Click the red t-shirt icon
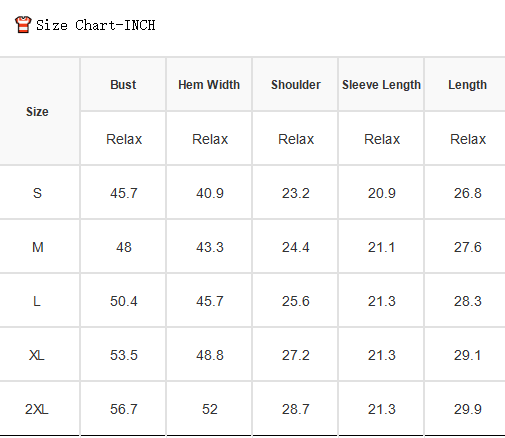The height and width of the screenshot is (438, 505). 23,25
